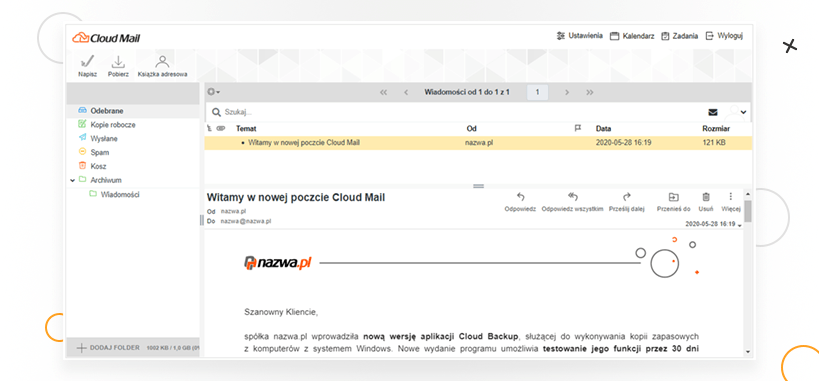819x381 pixels.
Task: Click recipient nazwa@nazwa.pl in preview header
Action: click(x=245, y=221)
